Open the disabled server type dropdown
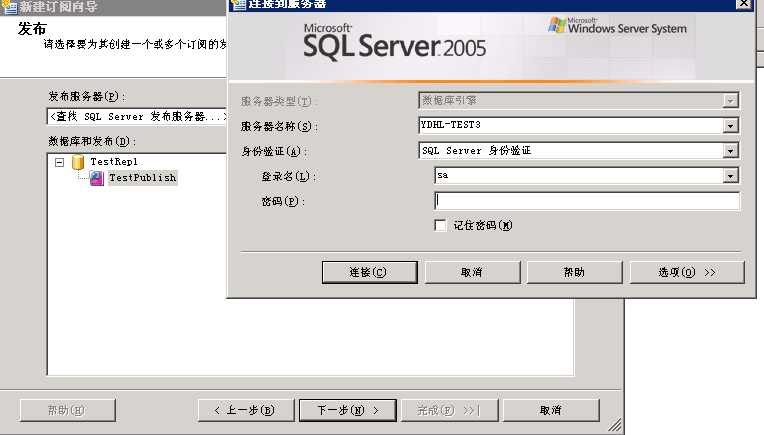 730,101
